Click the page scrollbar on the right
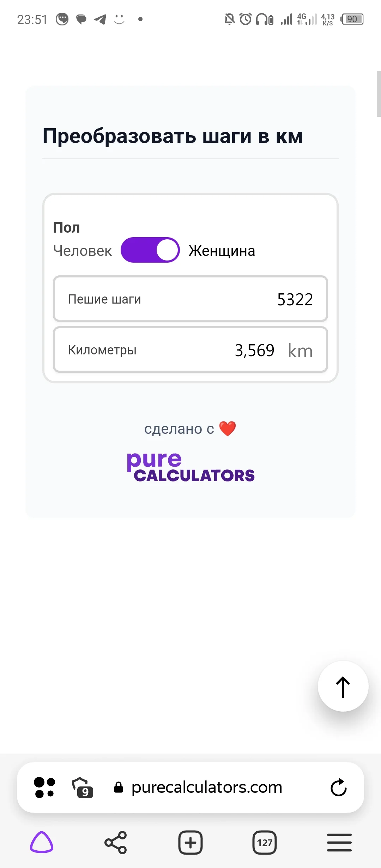The width and height of the screenshot is (381, 868). pos(379,94)
